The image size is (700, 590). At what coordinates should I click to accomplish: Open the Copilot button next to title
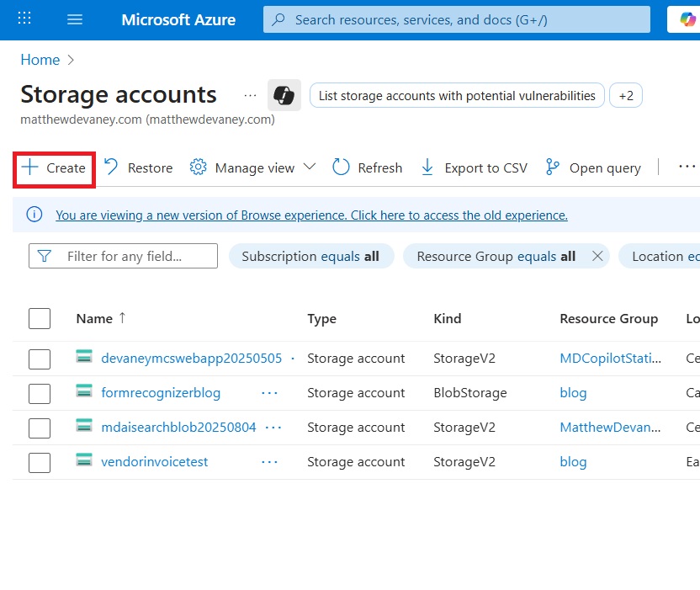click(x=284, y=95)
